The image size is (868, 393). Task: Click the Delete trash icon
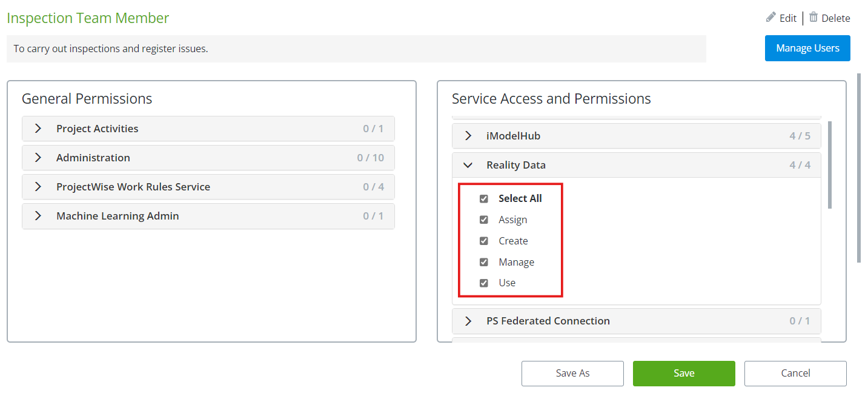tap(813, 18)
